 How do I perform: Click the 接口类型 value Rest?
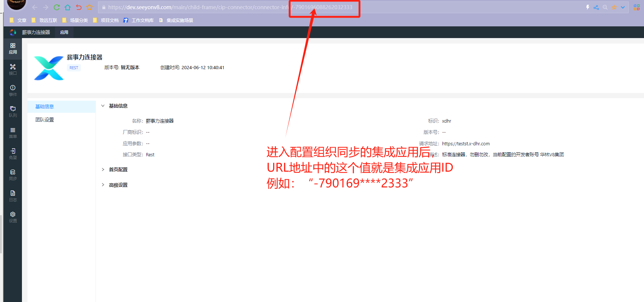point(150,154)
